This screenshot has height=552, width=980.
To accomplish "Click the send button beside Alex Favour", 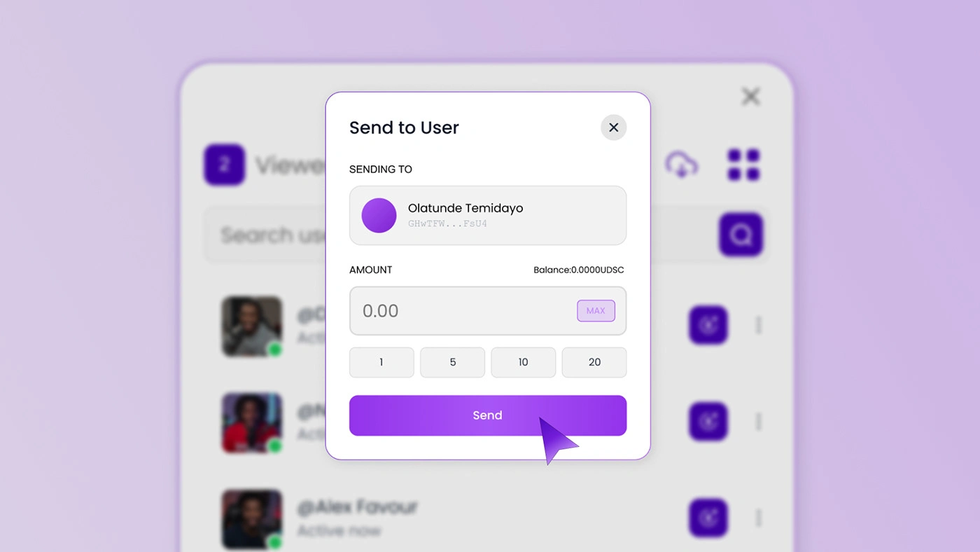I will tap(708, 518).
